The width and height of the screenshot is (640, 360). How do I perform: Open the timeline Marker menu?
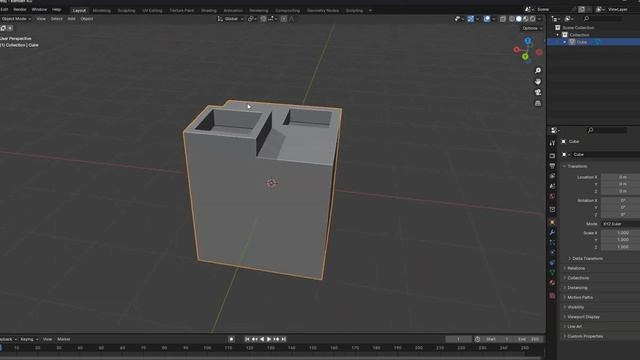point(64,339)
